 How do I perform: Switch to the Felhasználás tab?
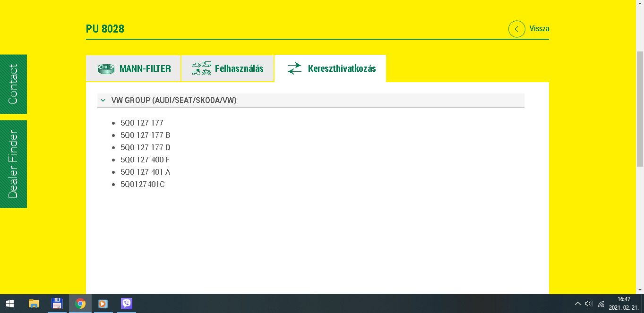click(x=227, y=68)
